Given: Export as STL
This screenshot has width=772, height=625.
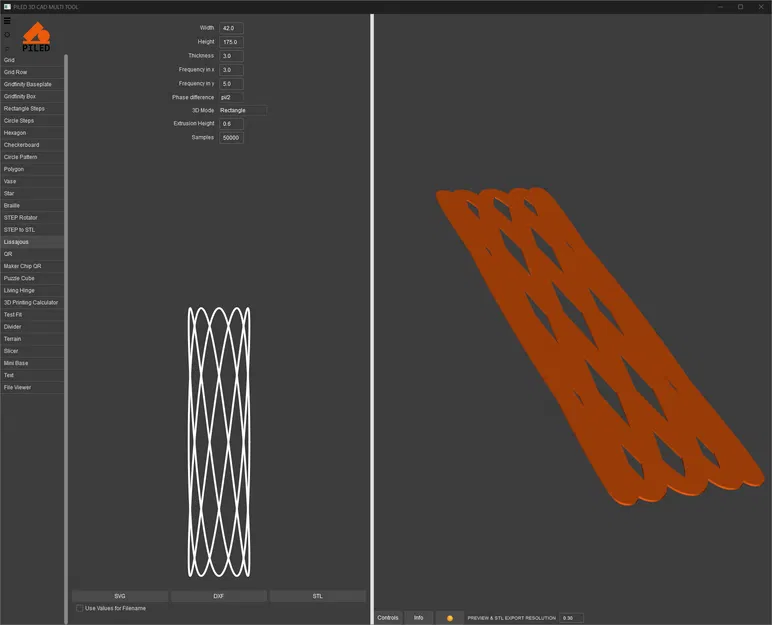Looking at the screenshot, I should click(x=318, y=596).
